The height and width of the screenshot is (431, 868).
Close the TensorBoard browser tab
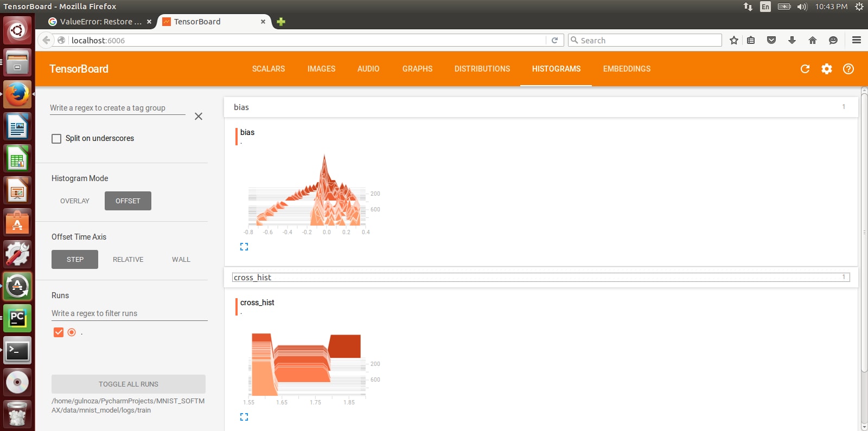[x=263, y=22]
